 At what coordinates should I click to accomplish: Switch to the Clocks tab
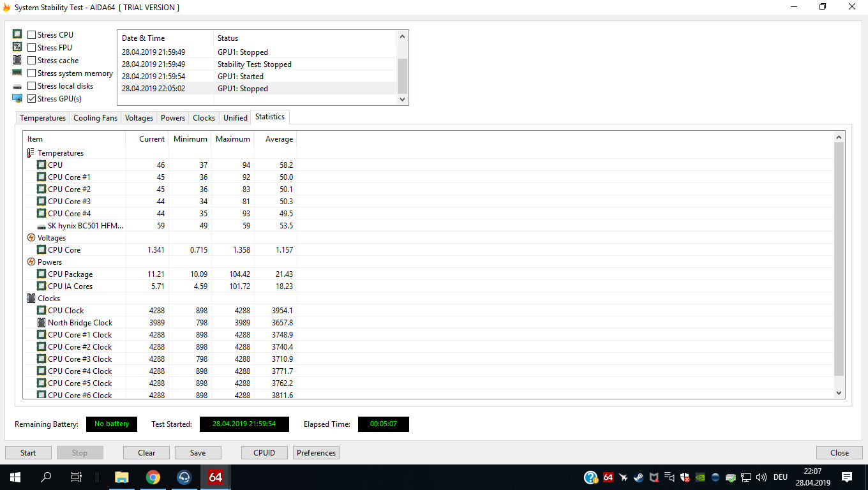point(204,118)
